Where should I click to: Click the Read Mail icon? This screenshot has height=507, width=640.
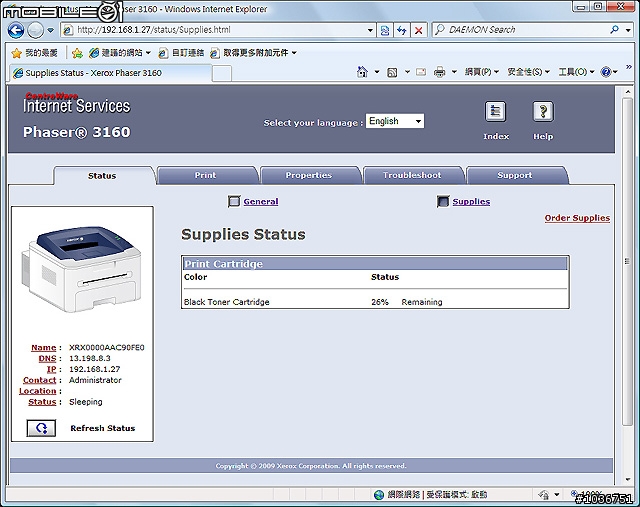coord(421,72)
